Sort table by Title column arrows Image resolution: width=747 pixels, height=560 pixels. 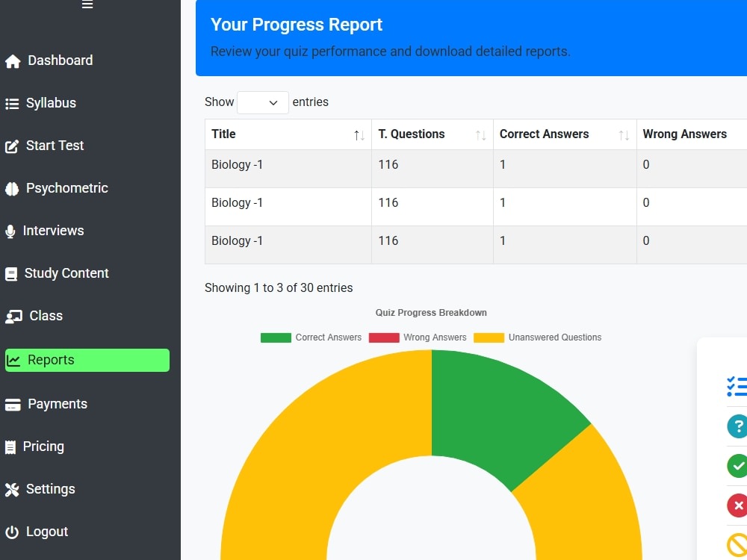pos(359,135)
